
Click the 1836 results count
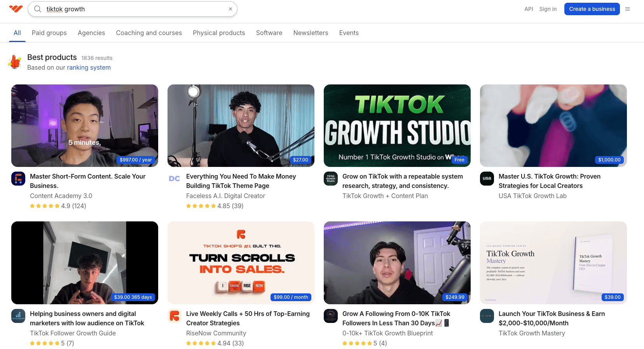pyautogui.click(x=97, y=58)
